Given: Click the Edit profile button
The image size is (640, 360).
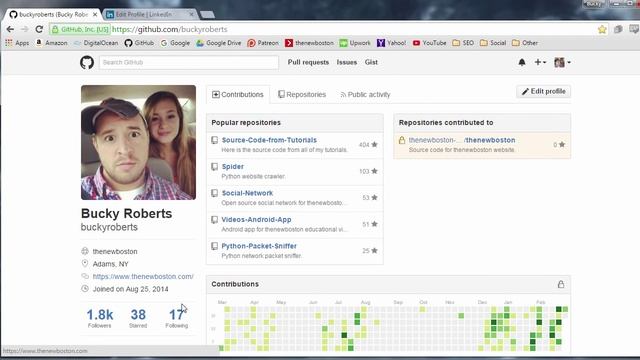Looking at the screenshot, I should (544, 91).
